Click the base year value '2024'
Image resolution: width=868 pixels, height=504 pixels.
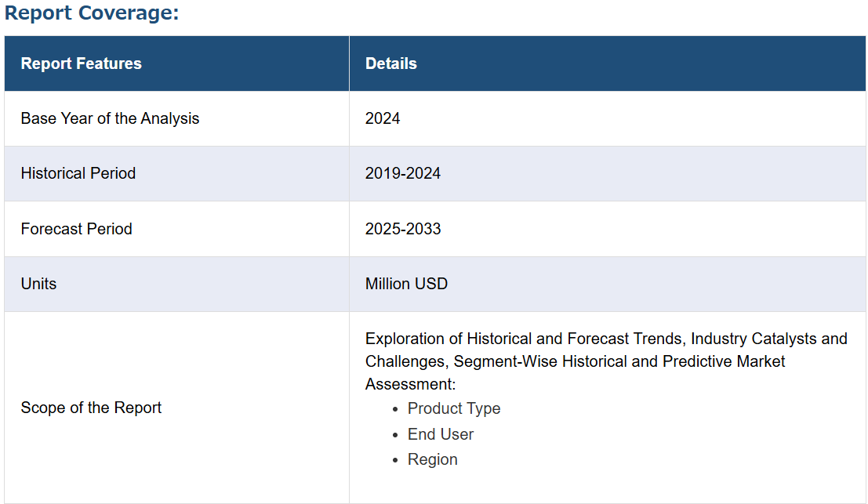click(x=383, y=118)
